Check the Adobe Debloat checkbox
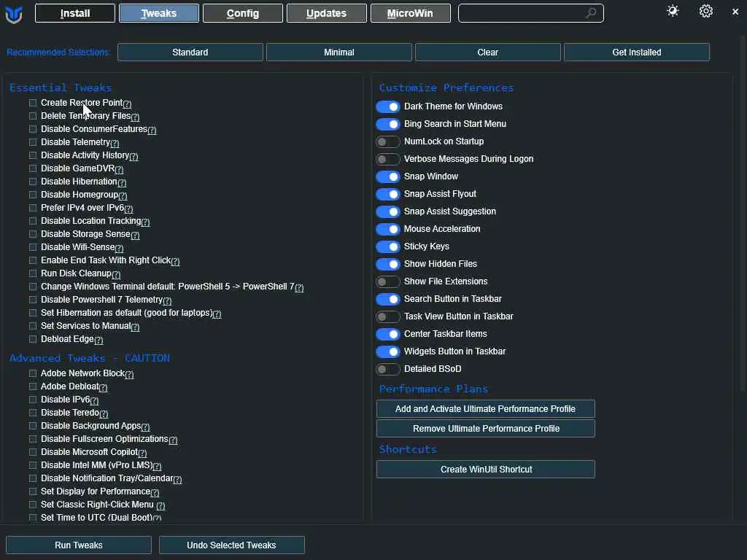Screen dimensions: 747x560 (x=33, y=386)
